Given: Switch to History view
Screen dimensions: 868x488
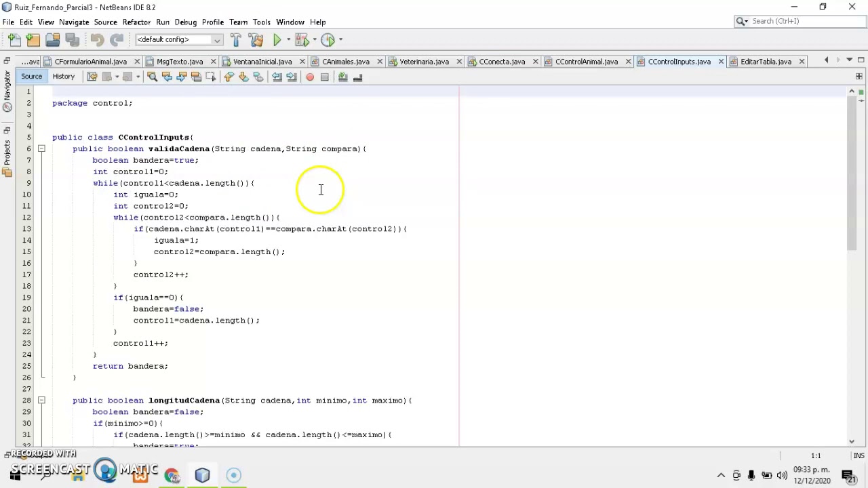Looking at the screenshot, I should (x=64, y=77).
